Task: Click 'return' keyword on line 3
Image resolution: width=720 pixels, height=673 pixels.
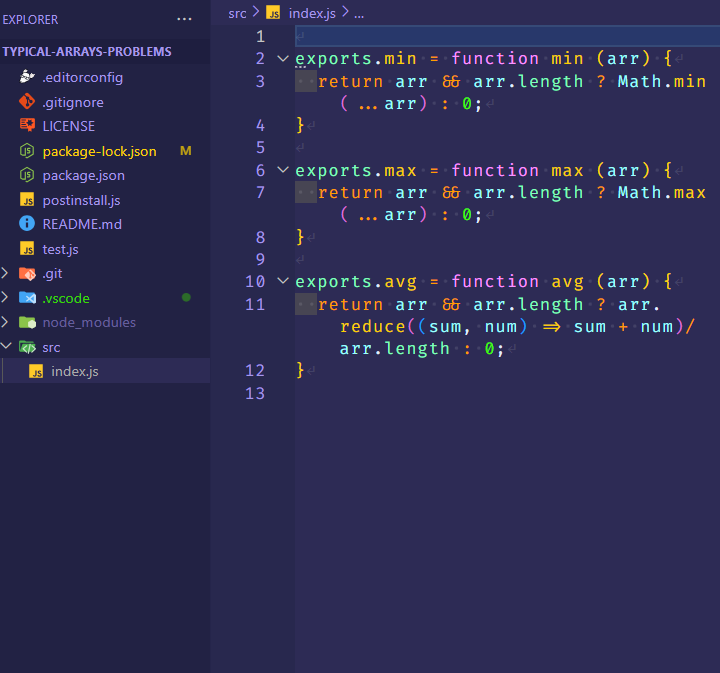Action: [350, 81]
